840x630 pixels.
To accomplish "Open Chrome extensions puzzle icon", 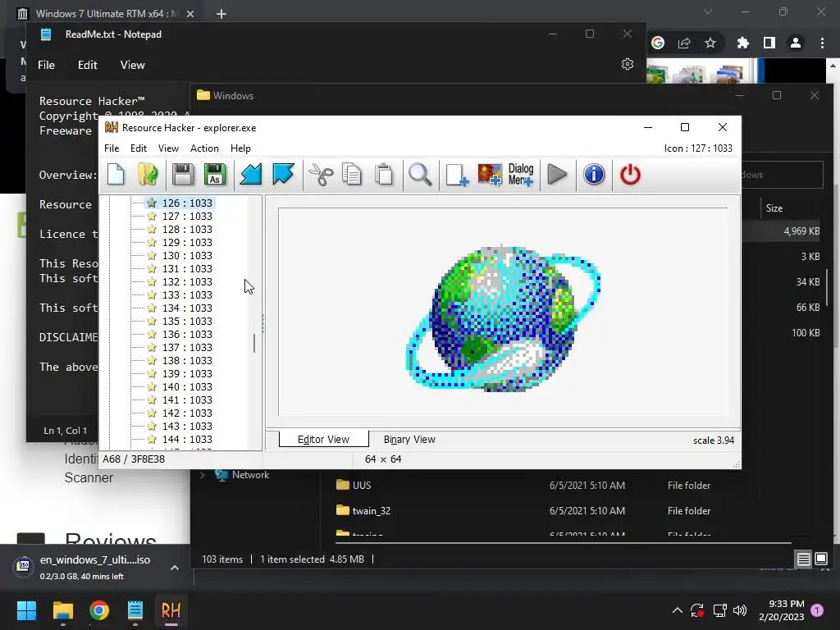I will click(x=742, y=43).
